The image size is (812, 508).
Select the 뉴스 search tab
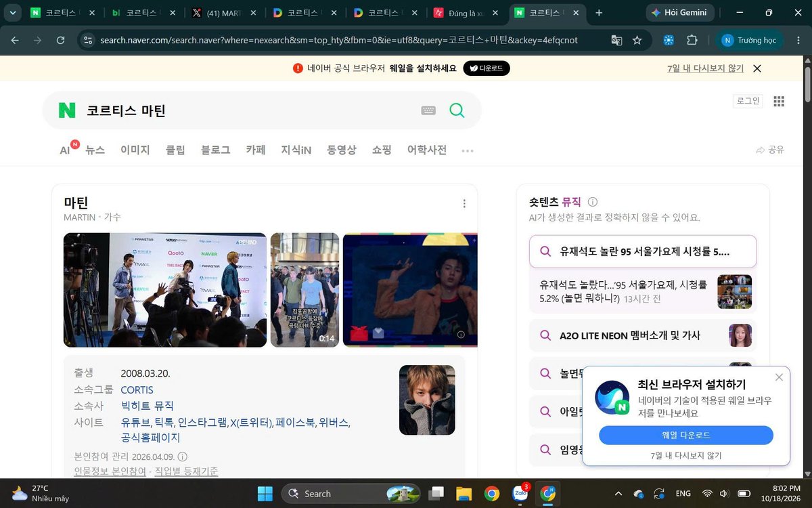[x=95, y=150]
